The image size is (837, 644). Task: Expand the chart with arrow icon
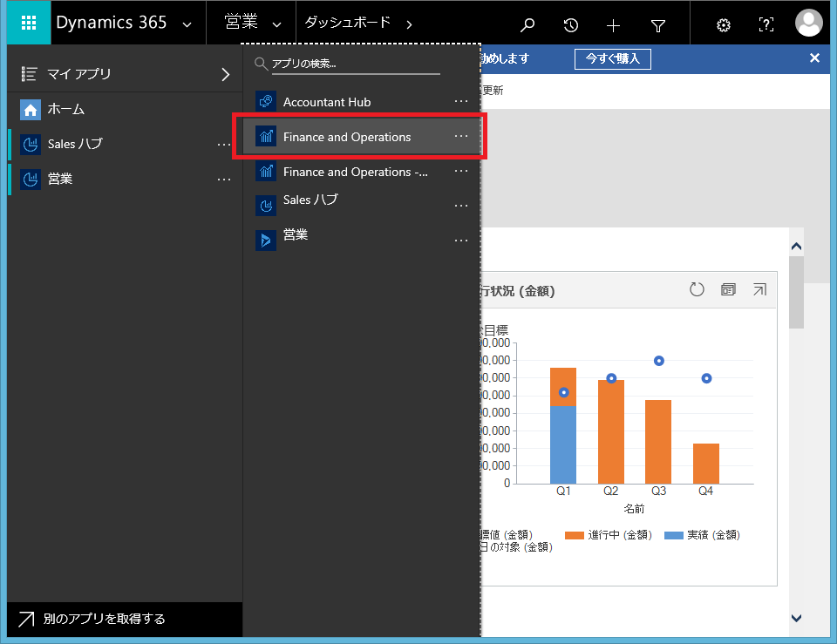tap(759, 289)
